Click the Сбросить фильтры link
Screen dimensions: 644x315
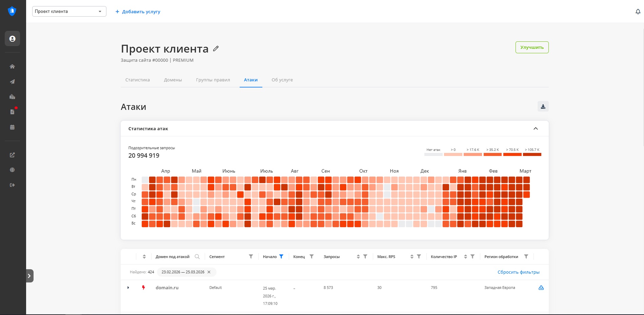[518, 272]
